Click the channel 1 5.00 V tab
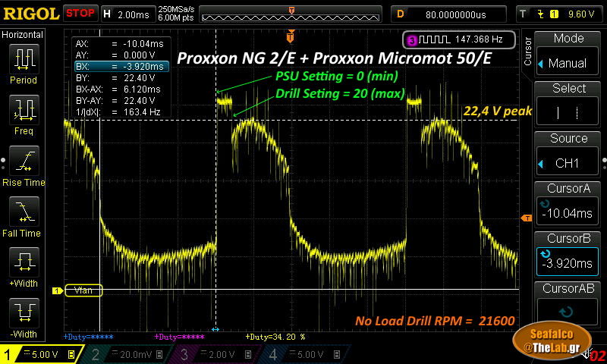Screen dimensions: 607x364 [x=40, y=354]
